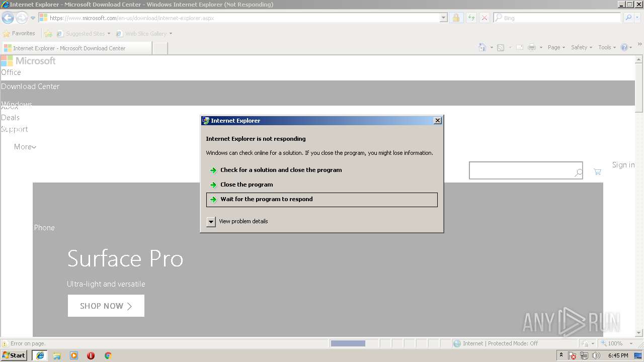
Task: Open the Office link on page
Action: (x=11, y=72)
